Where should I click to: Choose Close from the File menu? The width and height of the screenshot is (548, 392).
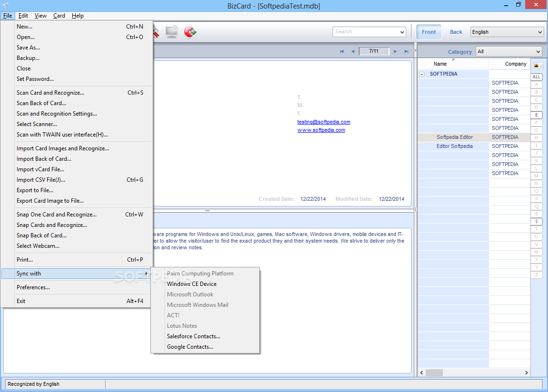pyautogui.click(x=77, y=69)
